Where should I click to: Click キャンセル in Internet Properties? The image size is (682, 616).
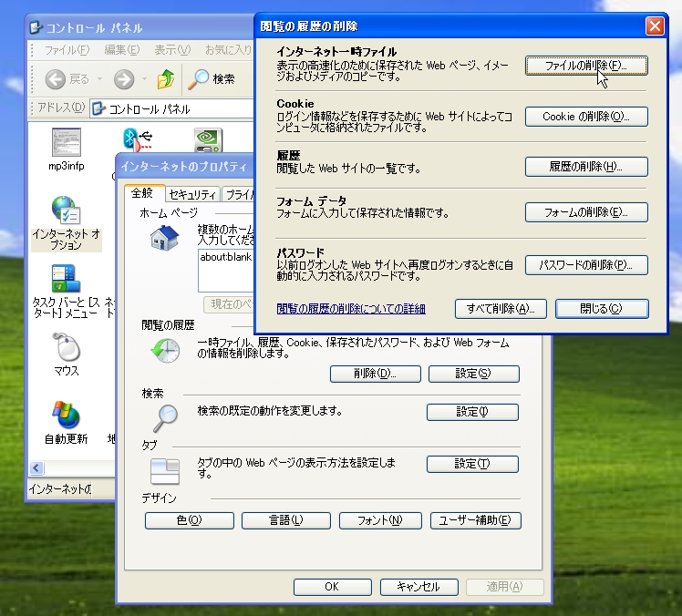click(418, 587)
